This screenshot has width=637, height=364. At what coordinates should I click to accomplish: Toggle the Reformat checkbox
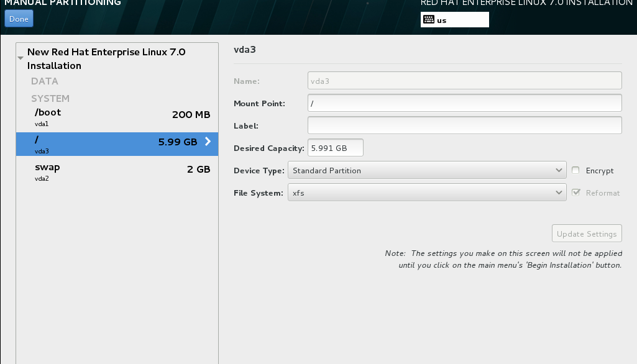[575, 193]
